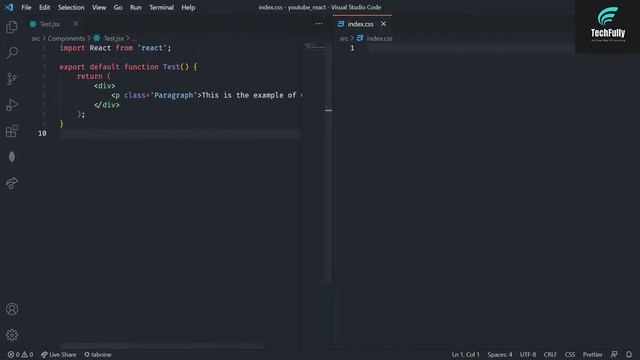Click the horizontal scrollbar of Test.jsx editor
Image resolution: width=640 pixels, height=360 pixels.
coord(161,346)
